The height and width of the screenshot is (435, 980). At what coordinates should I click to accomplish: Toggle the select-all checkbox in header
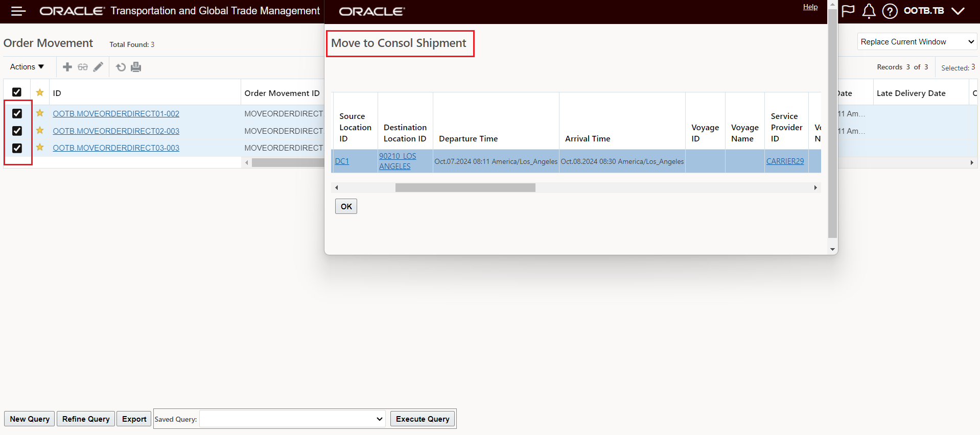tap(17, 92)
